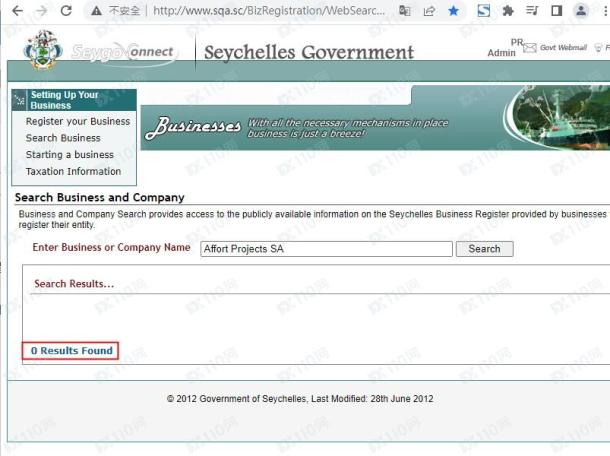Open the blue S extension icon

pyautogui.click(x=484, y=11)
